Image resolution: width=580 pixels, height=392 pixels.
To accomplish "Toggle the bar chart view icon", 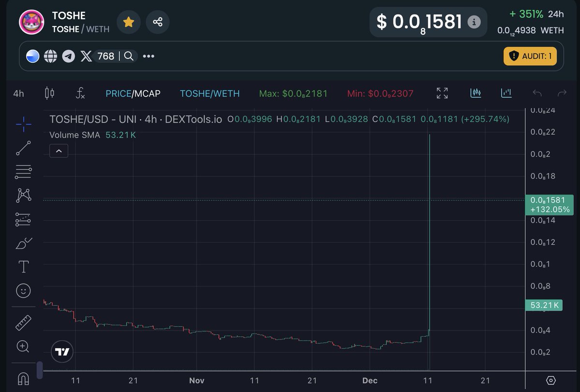I will 507,93.
